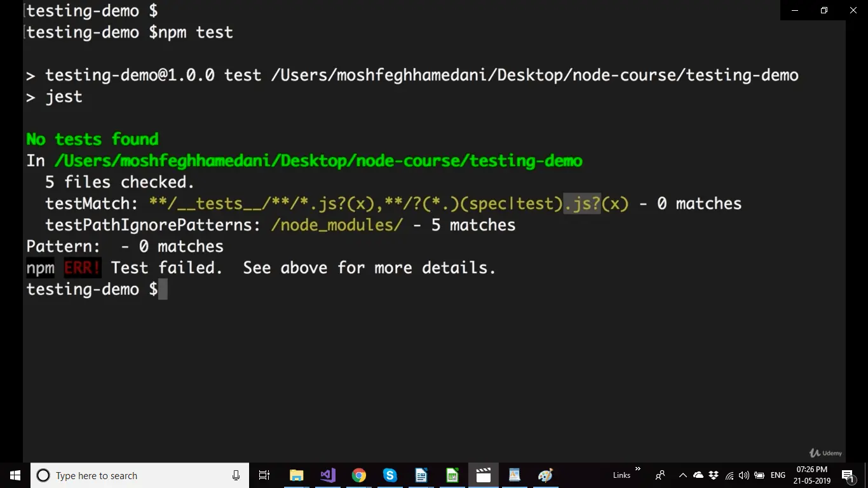Image resolution: width=868 pixels, height=488 pixels.
Task: Click the '> jest' line
Action: tap(54, 97)
